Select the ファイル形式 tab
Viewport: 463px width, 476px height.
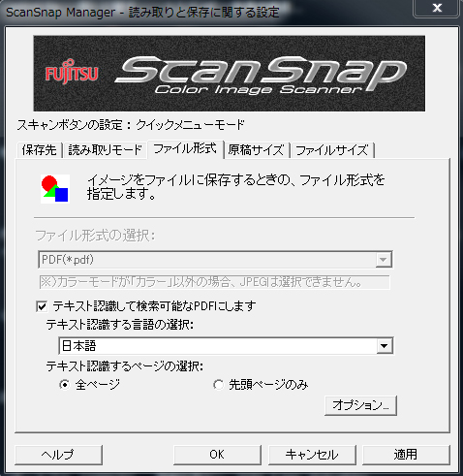point(185,149)
